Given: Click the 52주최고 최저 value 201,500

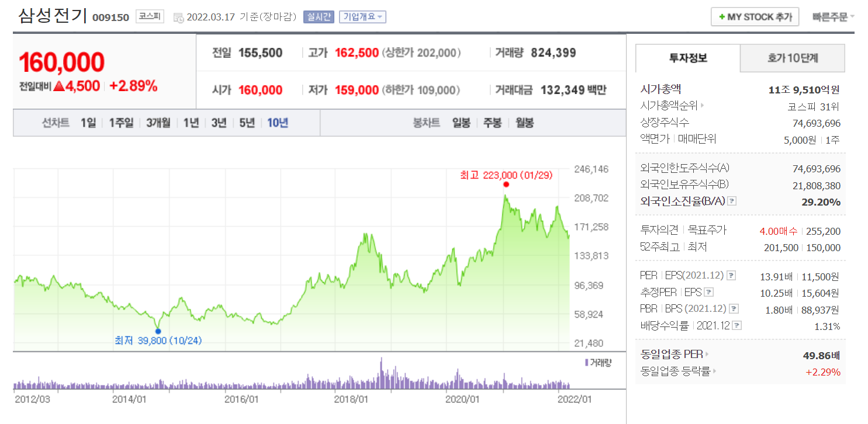Looking at the screenshot, I should point(781,248).
